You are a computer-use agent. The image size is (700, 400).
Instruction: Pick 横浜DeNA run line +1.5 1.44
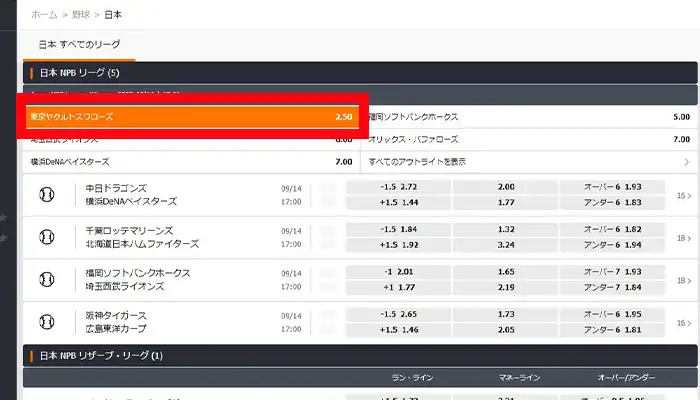tap(399, 203)
